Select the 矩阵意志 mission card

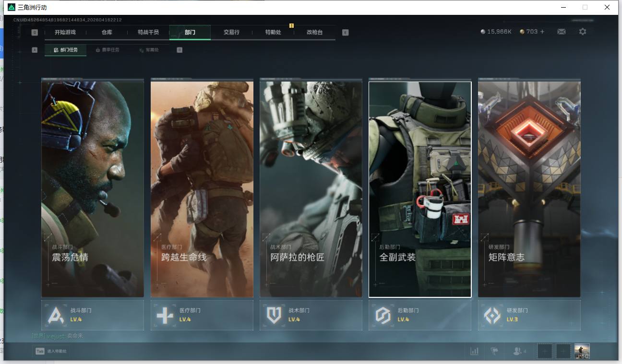point(529,189)
